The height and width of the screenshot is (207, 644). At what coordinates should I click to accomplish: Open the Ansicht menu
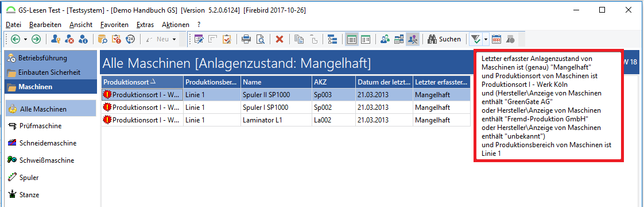81,25
